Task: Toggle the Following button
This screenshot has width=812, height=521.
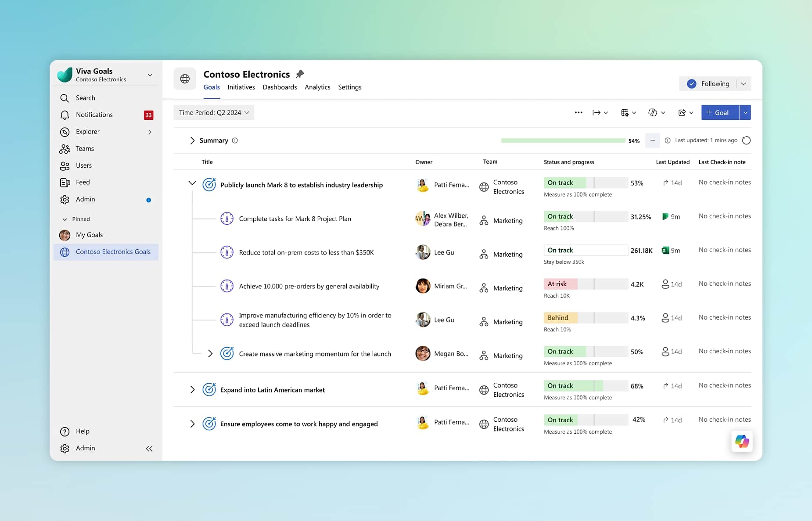Action: pyautogui.click(x=708, y=84)
